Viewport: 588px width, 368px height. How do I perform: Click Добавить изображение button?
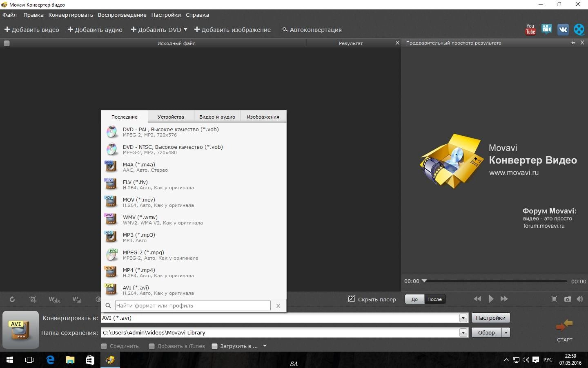click(232, 29)
